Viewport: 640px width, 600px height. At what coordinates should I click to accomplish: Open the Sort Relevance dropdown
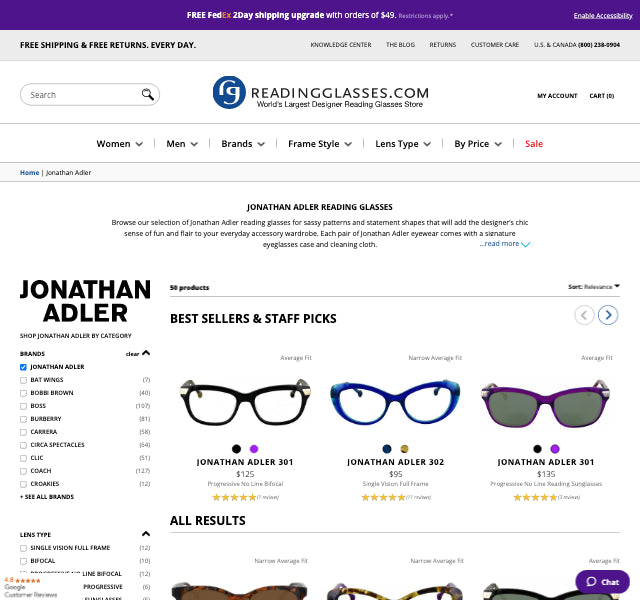(594, 287)
